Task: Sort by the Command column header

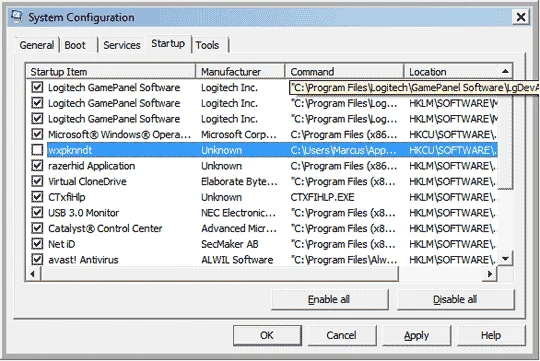Action: pos(344,72)
